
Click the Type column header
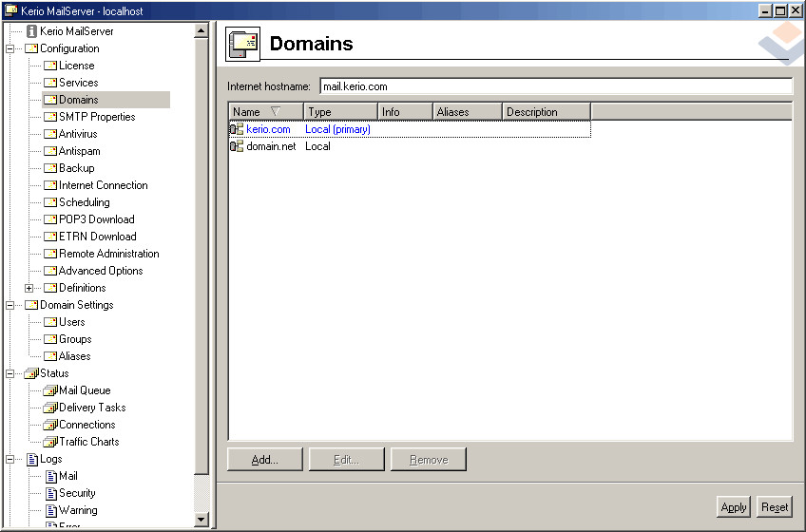pyautogui.click(x=341, y=111)
